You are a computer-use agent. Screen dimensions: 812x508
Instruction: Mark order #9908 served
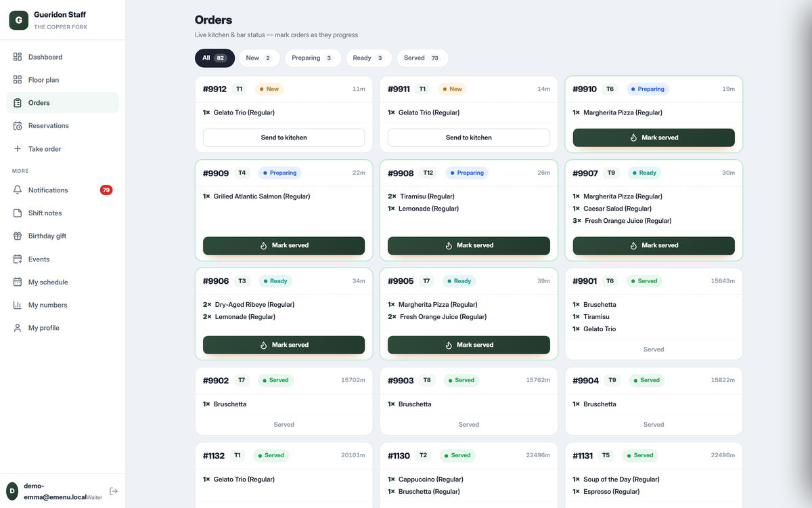coord(469,246)
